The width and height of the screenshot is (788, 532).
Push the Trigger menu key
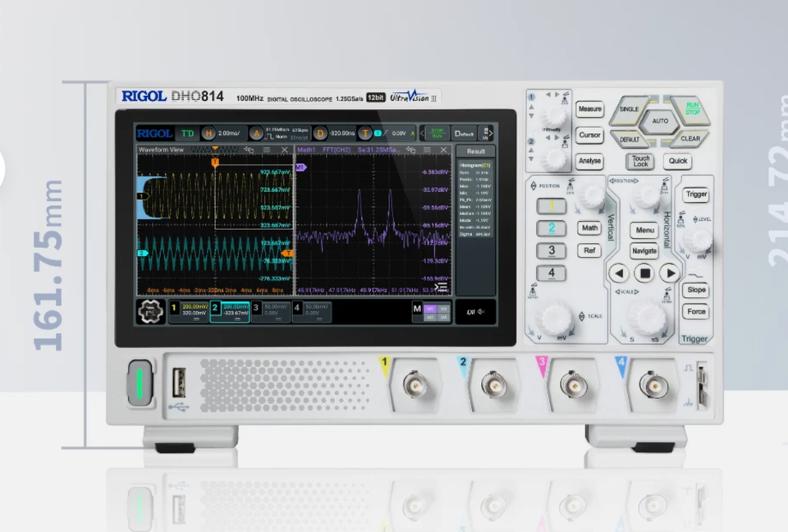(x=696, y=194)
